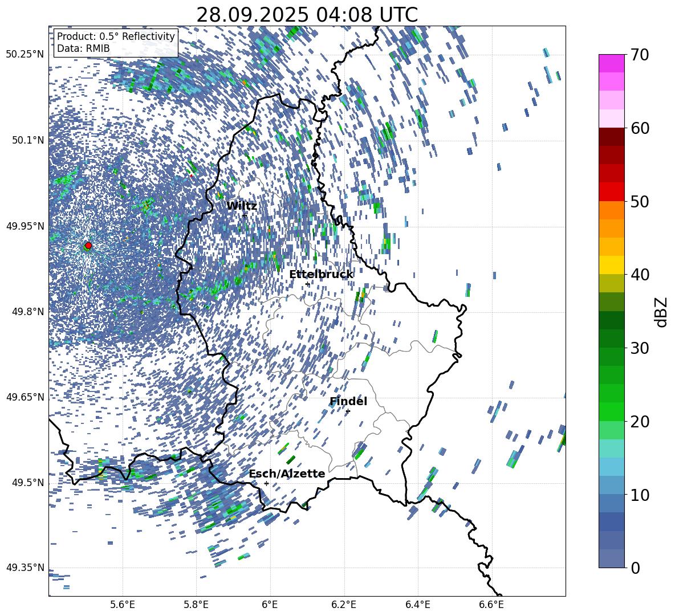Click the 50 label on the colorbar
The width and height of the screenshot is (675, 616).
(x=640, y=201)
